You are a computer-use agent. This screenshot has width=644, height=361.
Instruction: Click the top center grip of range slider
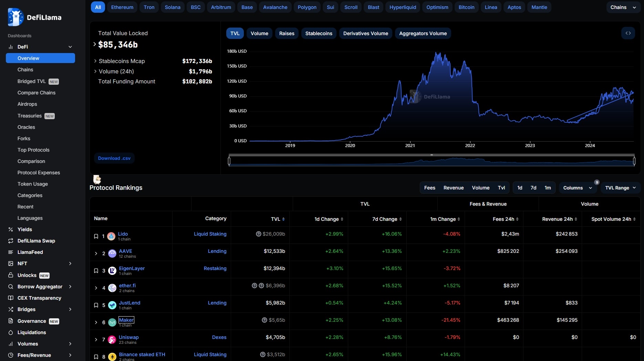tap(432, 155)
